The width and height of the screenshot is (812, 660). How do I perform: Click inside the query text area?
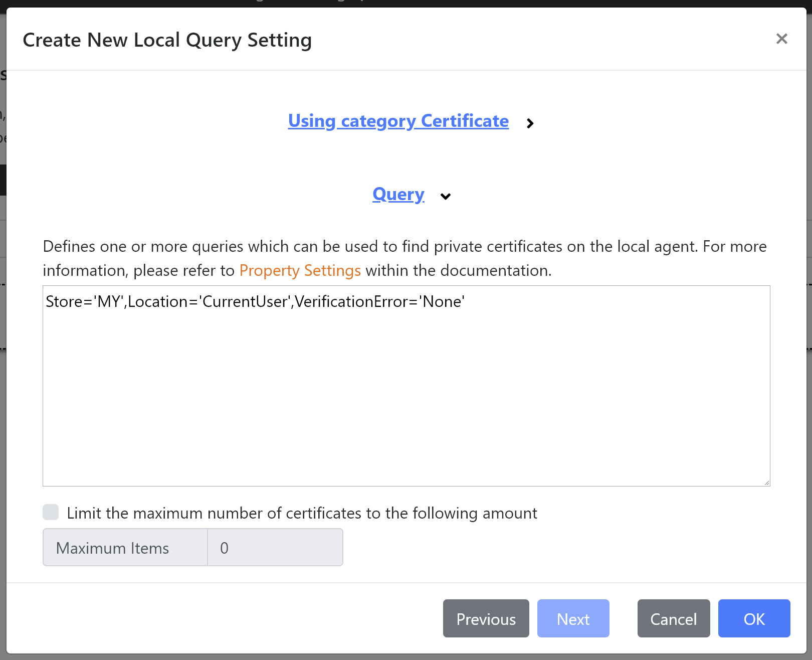click(406, 386)
